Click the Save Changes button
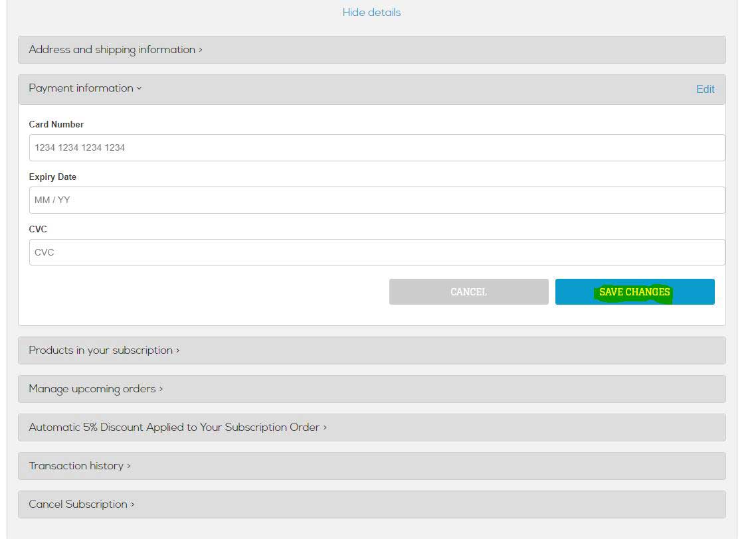The width and height of the screenshot is (756, 539). coord(634,292)
